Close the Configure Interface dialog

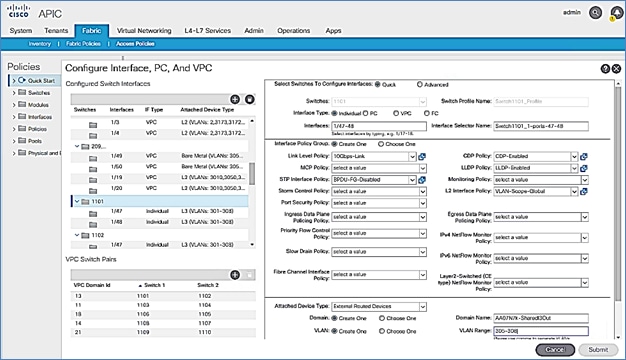click(x=616, y=69)
